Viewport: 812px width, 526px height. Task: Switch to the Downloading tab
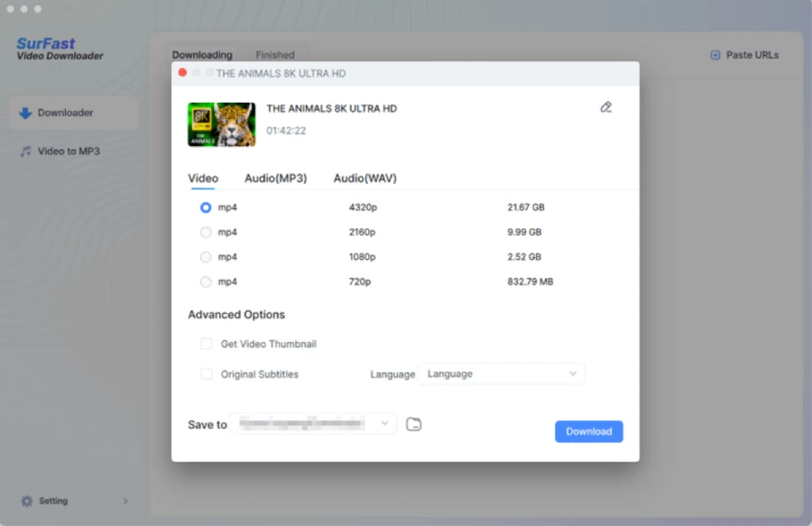point(202,55)
